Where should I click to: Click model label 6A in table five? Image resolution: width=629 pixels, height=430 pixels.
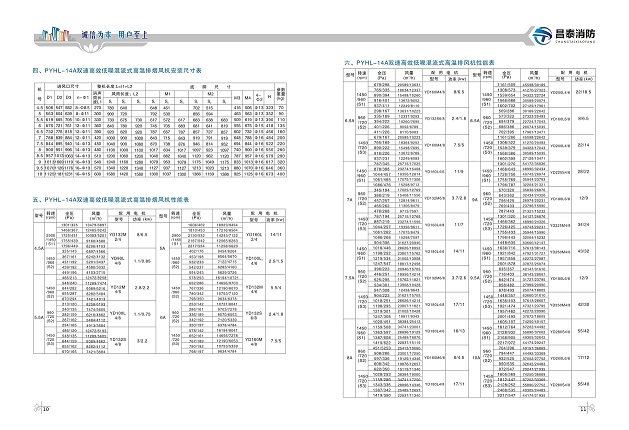tap(162, 317)
